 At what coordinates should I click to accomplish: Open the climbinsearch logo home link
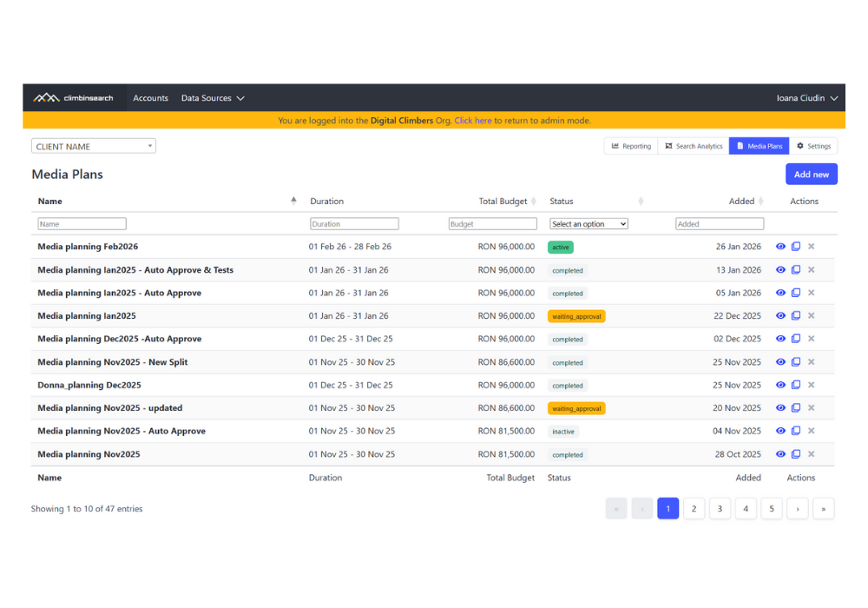tap(73, 98)
